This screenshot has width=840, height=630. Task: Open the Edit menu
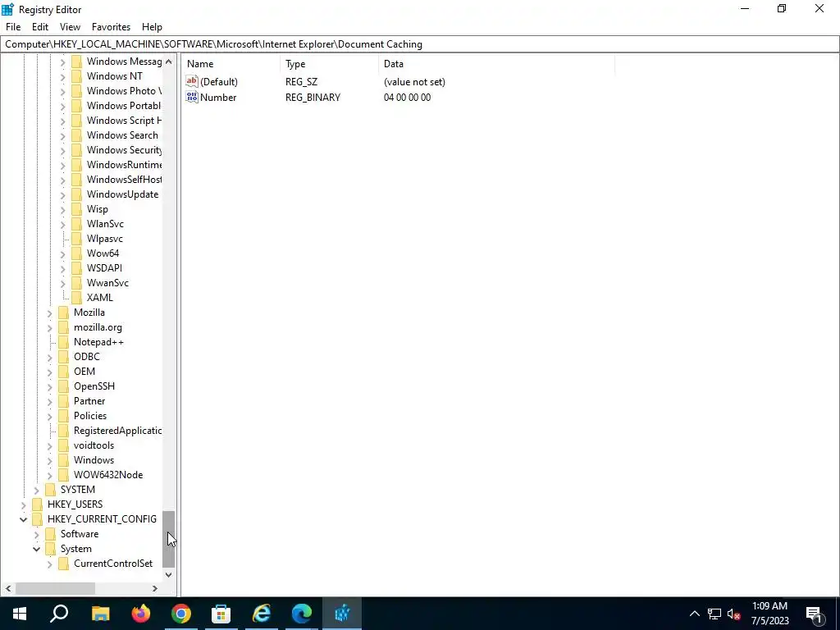click(x=40, y=27)
